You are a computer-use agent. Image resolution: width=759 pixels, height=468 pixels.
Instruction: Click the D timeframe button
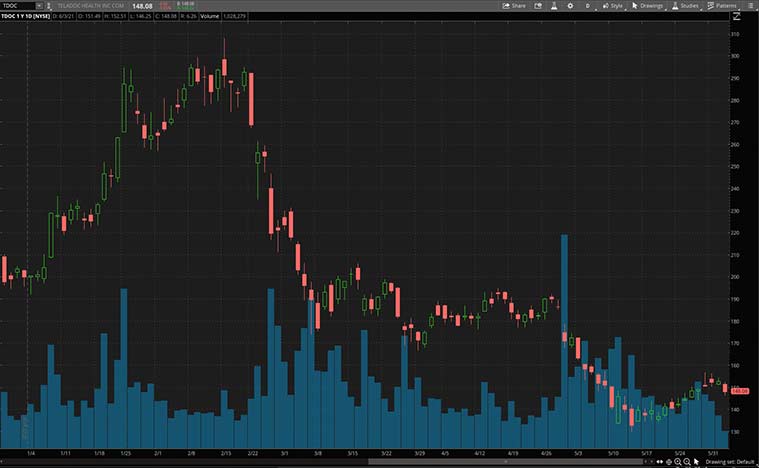pyautogui.click(x=587, y=6)
